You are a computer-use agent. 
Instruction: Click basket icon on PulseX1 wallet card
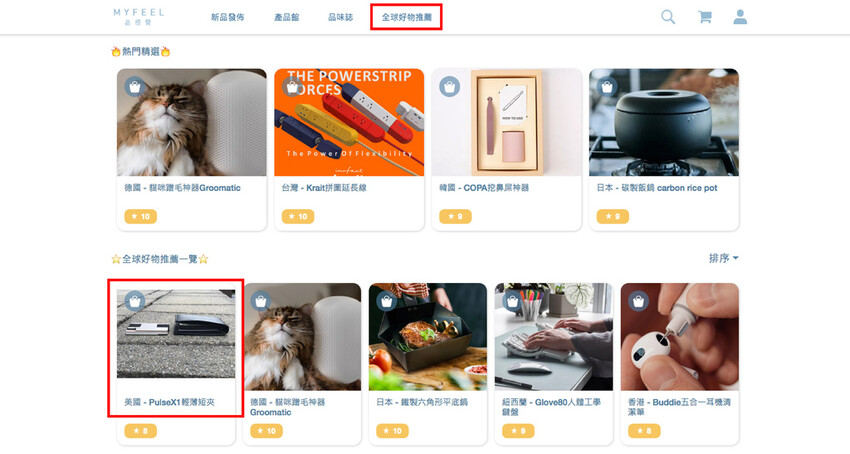point(135,300)
